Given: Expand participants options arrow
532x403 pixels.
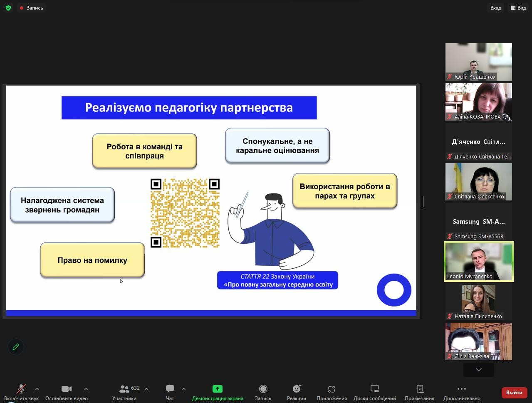Looking at the screenshot, I should click(x=146, y=389).
